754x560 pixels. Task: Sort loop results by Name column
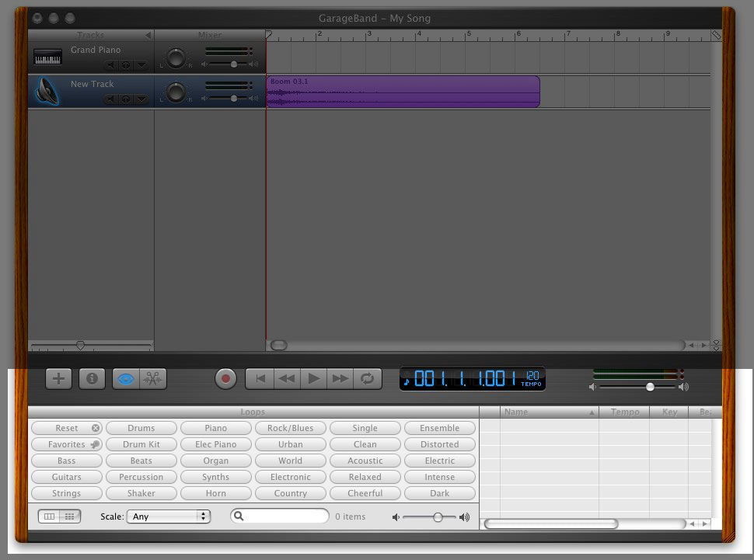pyautogui.click(x=549, y=412)
